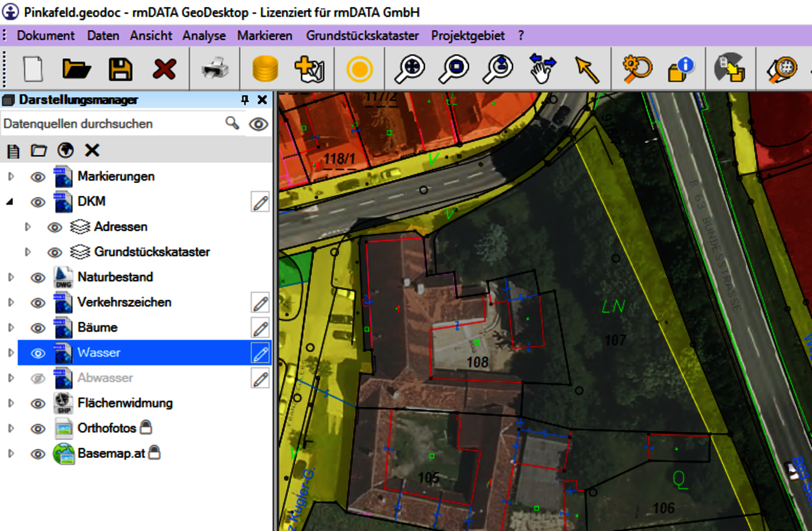Close the Darstellungsmanager panel
The image size is (812, 531).
262,100
